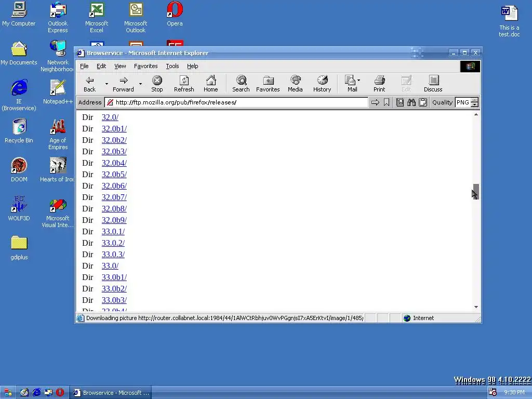Go to the Home page
The width and height of the screenshot is (532, 399).
(x=211, y=84)
